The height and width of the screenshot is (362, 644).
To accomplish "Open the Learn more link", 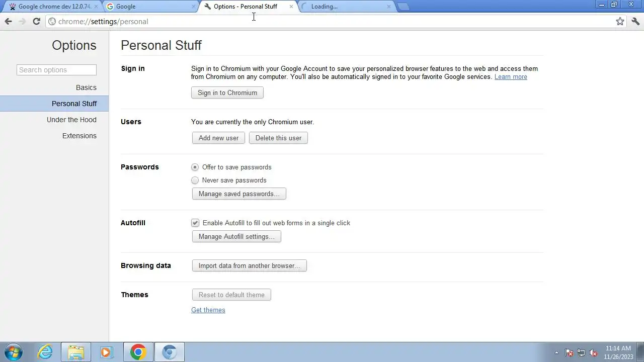I will point(511,77).
